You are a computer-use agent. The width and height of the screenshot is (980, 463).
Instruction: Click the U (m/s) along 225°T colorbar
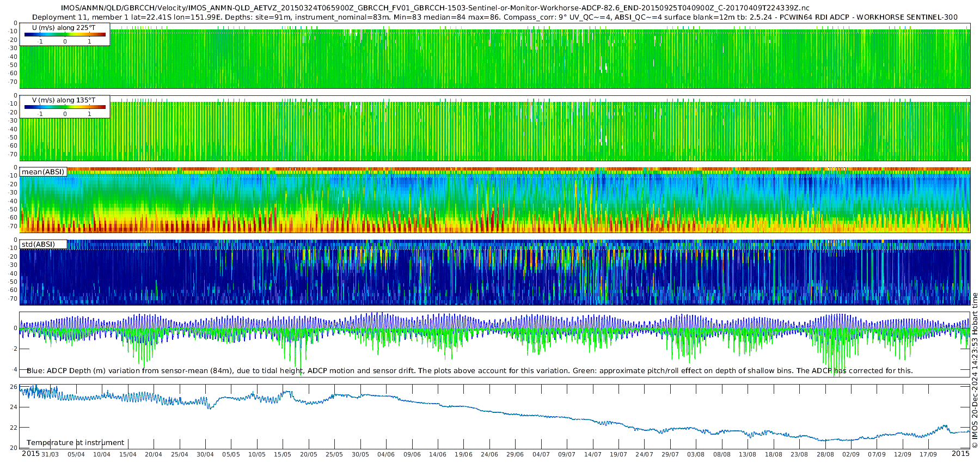point(65,35)
